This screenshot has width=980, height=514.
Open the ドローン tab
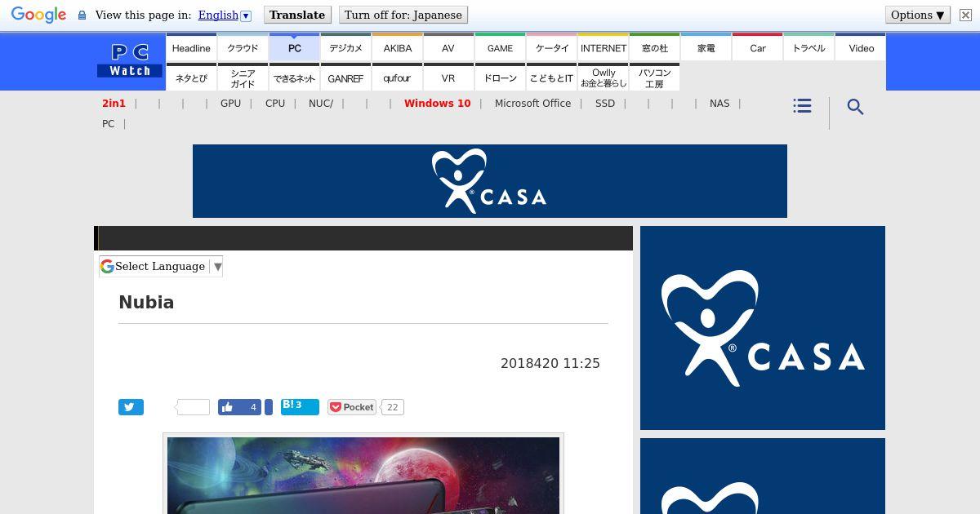click(500, 78)
